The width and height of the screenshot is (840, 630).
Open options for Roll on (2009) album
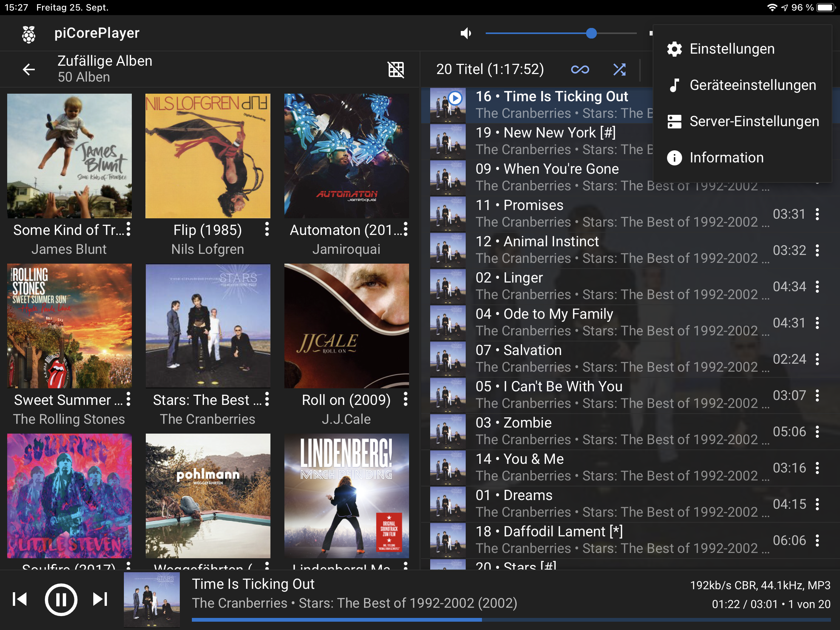406,399
